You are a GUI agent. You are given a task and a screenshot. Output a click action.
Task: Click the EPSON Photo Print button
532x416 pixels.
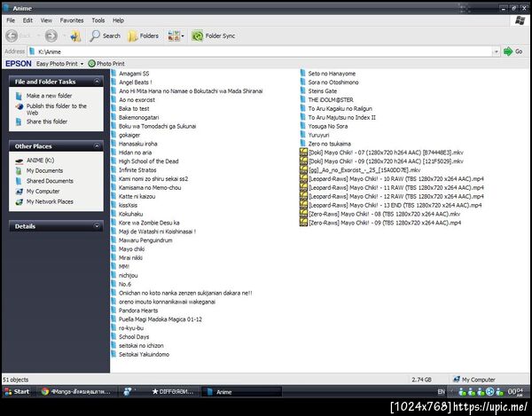[106, 64]
